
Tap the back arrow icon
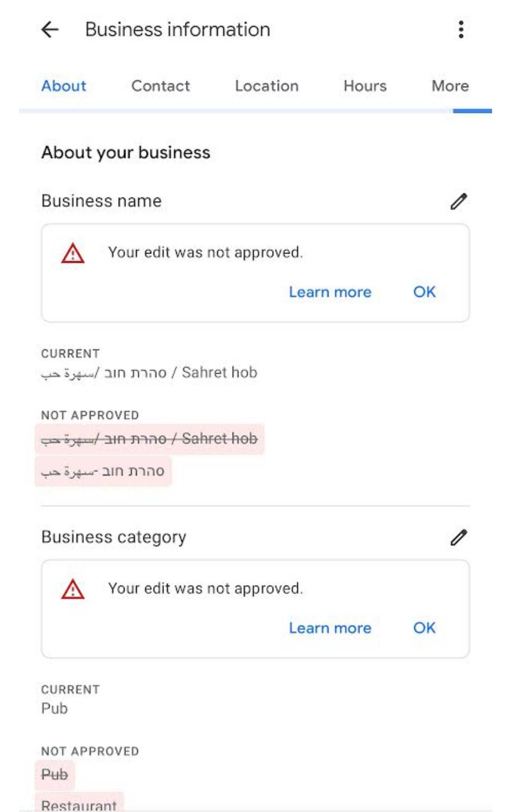click(x=50, y=30)
